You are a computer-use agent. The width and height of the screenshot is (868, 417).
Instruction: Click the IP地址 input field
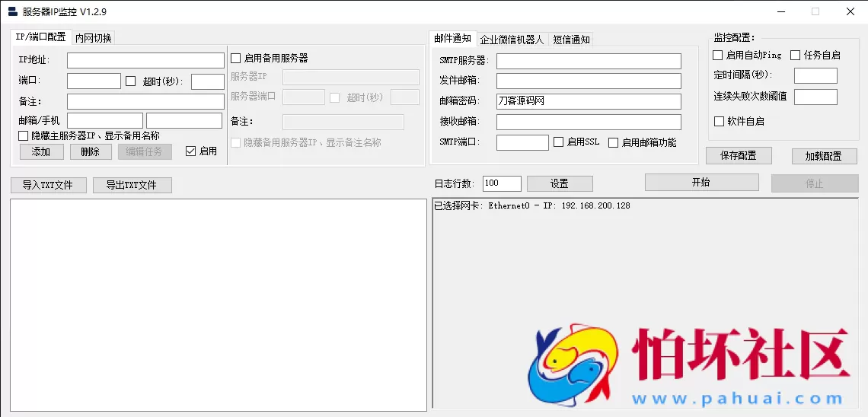point(145,60)
